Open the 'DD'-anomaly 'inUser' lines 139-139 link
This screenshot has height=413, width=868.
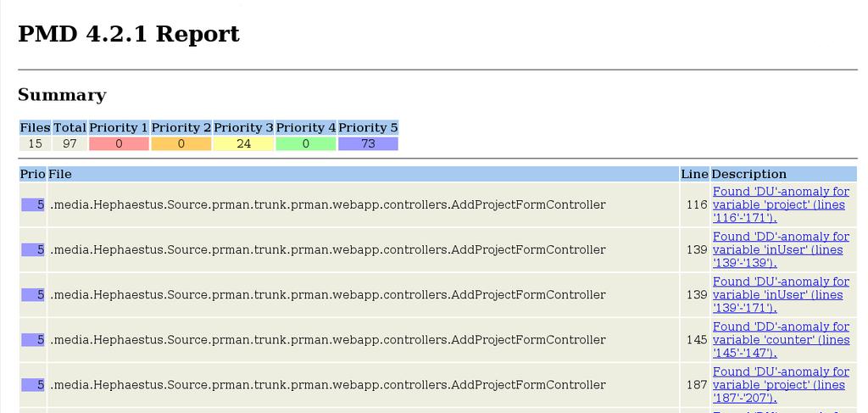pyautogui.click(x=781, y=249)
